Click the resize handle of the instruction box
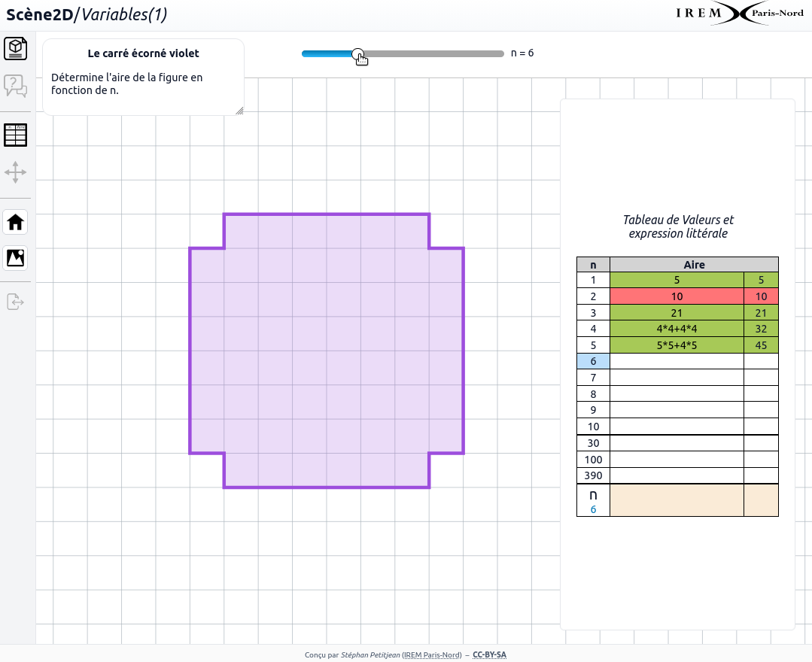 click(x=239, y=111)
